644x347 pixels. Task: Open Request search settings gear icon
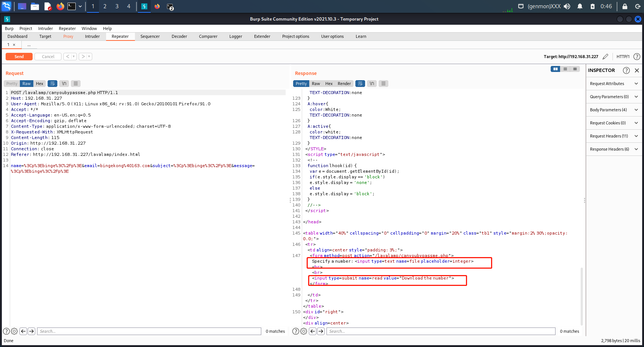pos(14,331)
